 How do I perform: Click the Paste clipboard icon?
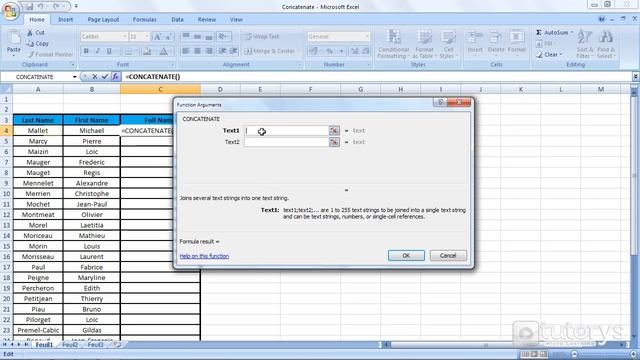pyautogui.click(x=13, y=43)
